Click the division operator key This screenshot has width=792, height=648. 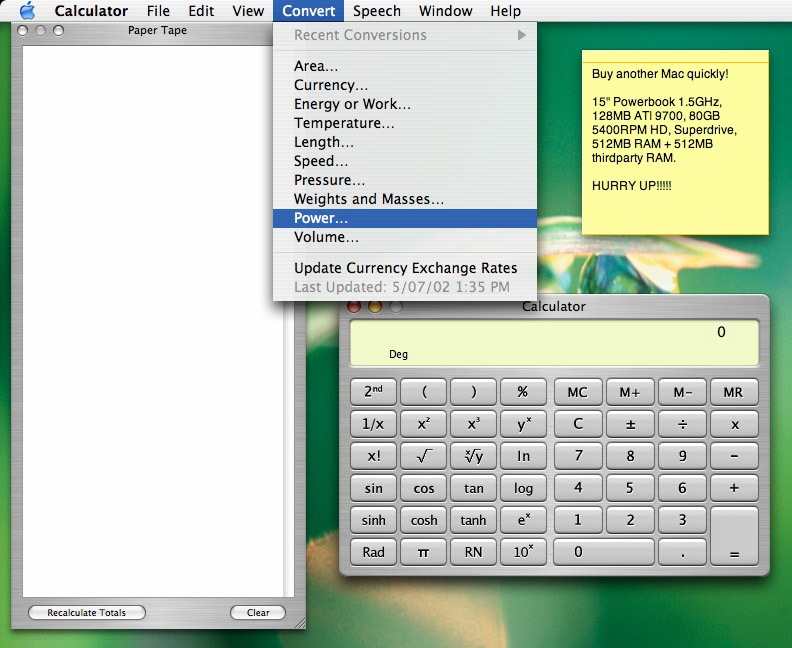[x=682, y=424]
